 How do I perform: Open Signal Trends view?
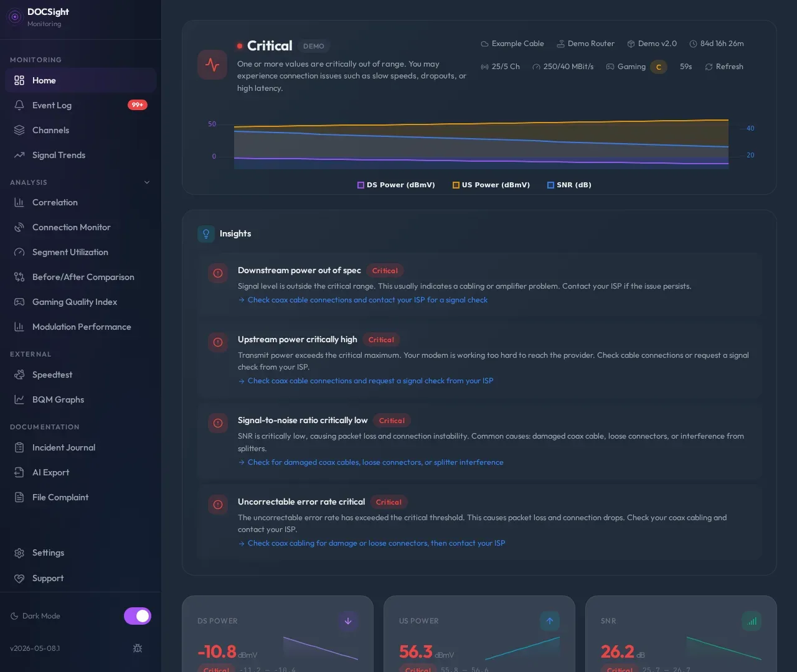[x=80, y=155]
